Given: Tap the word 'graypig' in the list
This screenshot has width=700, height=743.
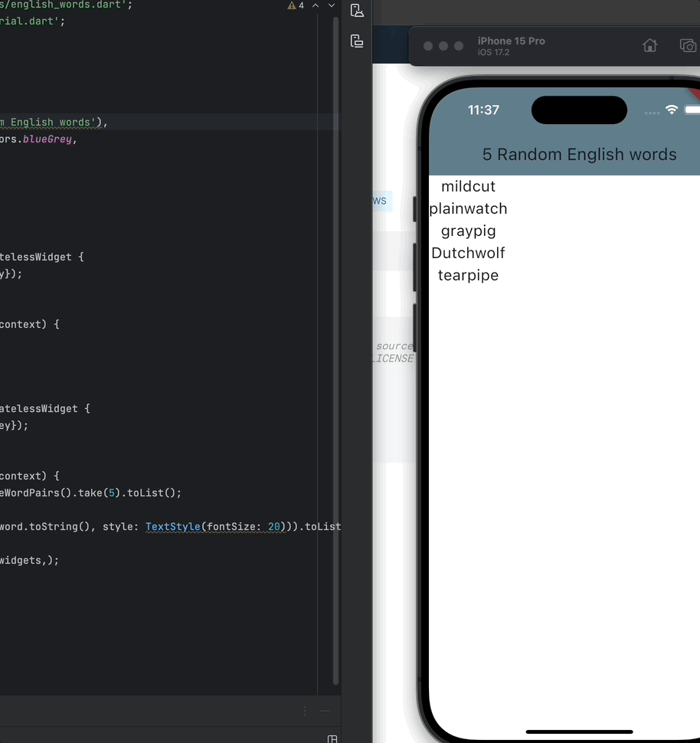Looking at the screenshot, I should coord(468,231).
